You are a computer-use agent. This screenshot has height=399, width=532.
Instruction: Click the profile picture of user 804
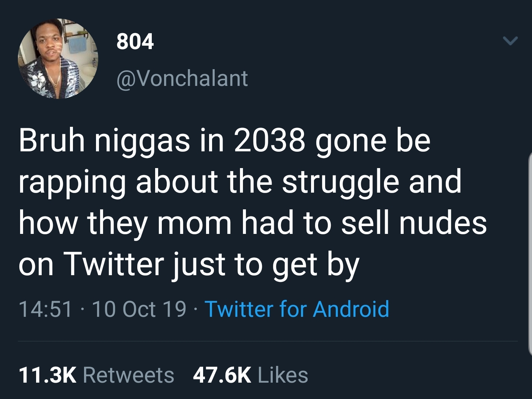point(58,59)
